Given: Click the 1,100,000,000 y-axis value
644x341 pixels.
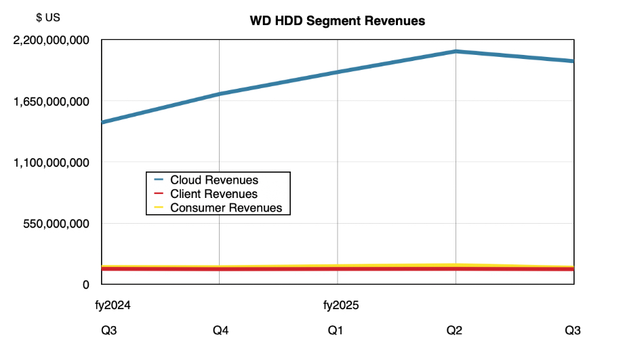Looking at the screenshot, I should (x=52, y=162).
